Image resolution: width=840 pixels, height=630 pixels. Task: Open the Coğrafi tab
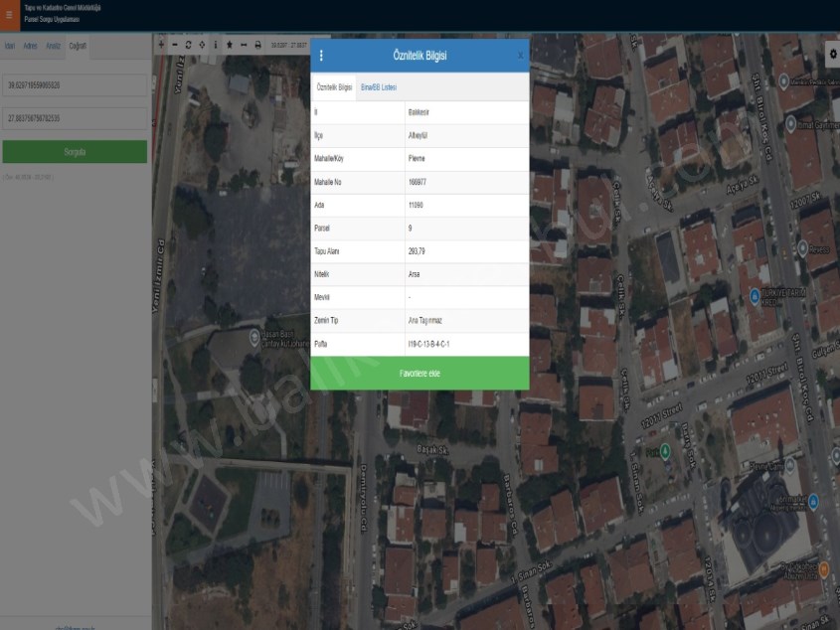pos(78,46)
